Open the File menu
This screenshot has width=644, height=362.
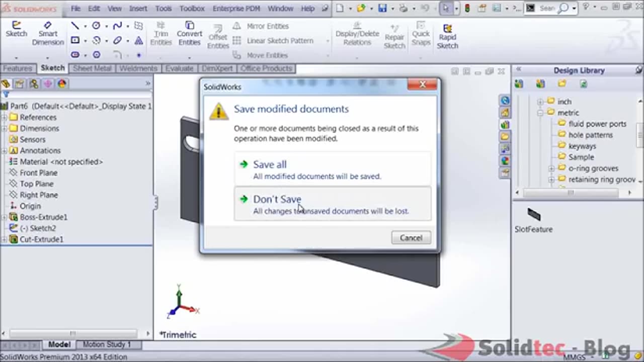point(75,9)
